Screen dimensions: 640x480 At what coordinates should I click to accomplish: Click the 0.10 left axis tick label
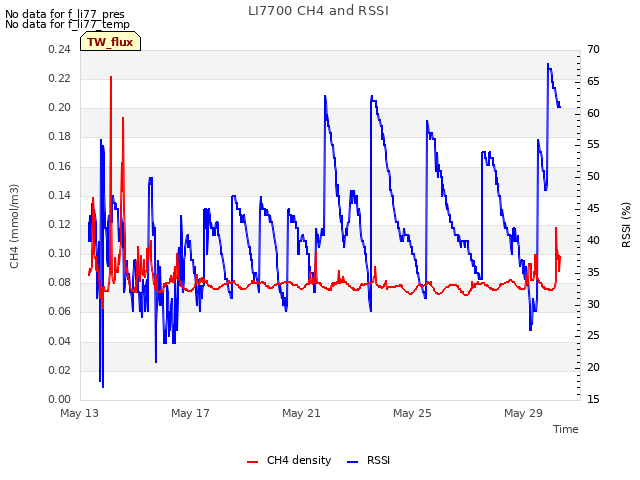coord(59,253)
